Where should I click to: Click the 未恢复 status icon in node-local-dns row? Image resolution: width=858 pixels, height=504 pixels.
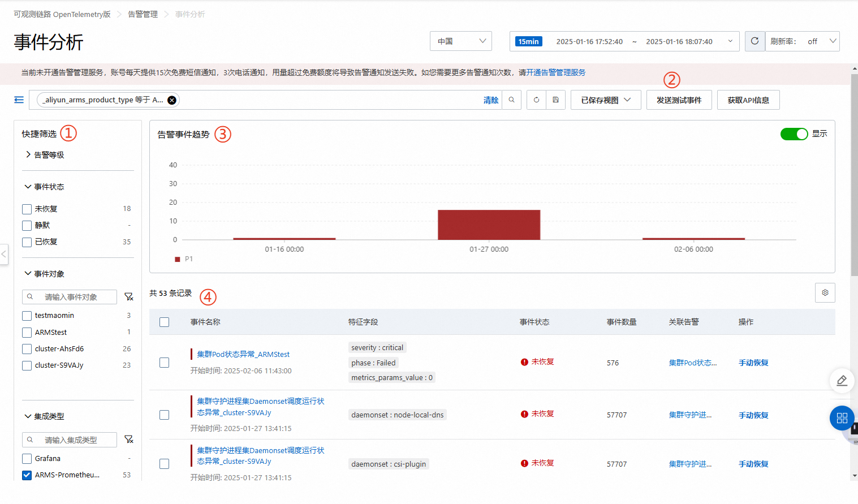click(524, 414)
